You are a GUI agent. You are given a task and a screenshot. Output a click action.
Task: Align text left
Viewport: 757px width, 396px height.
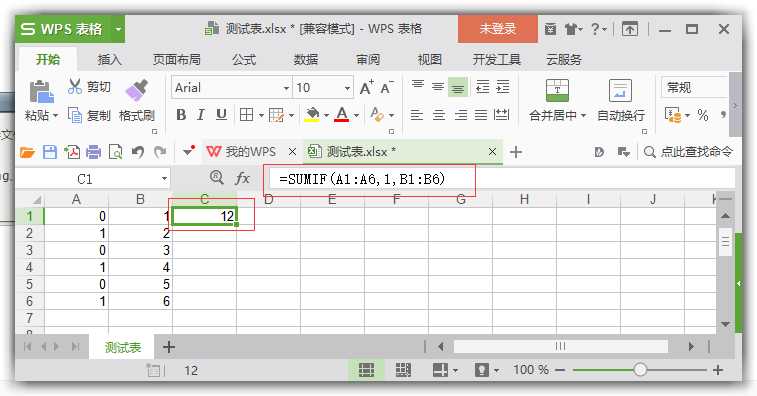coord(417,115)
